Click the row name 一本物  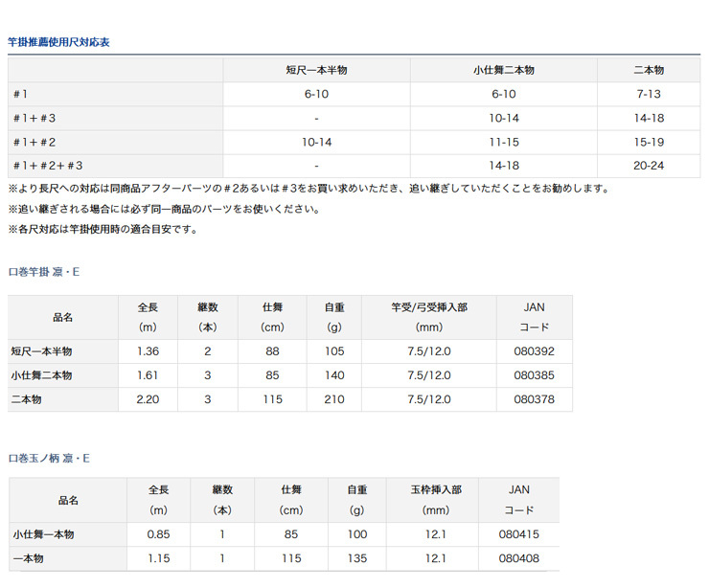point(28,558)
